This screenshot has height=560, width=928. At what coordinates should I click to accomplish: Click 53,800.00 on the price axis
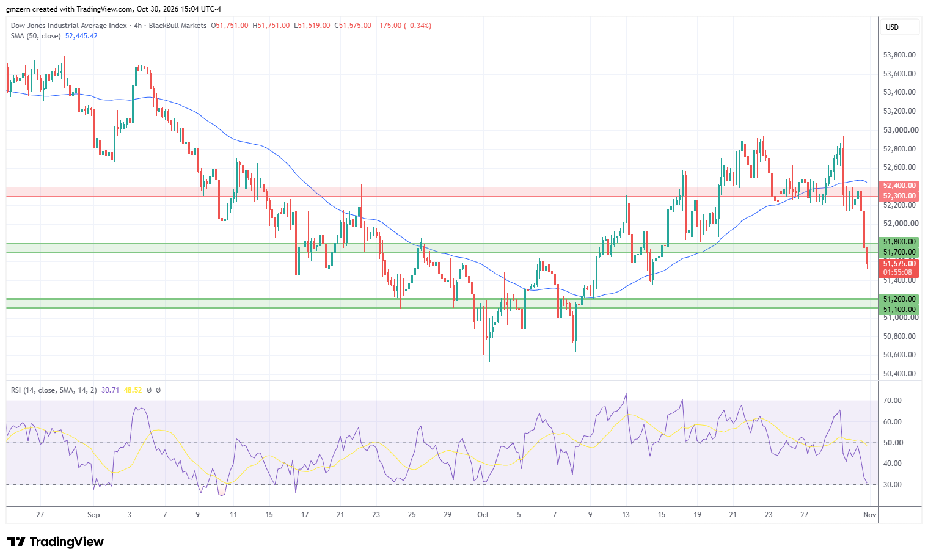tap(899, 55)
